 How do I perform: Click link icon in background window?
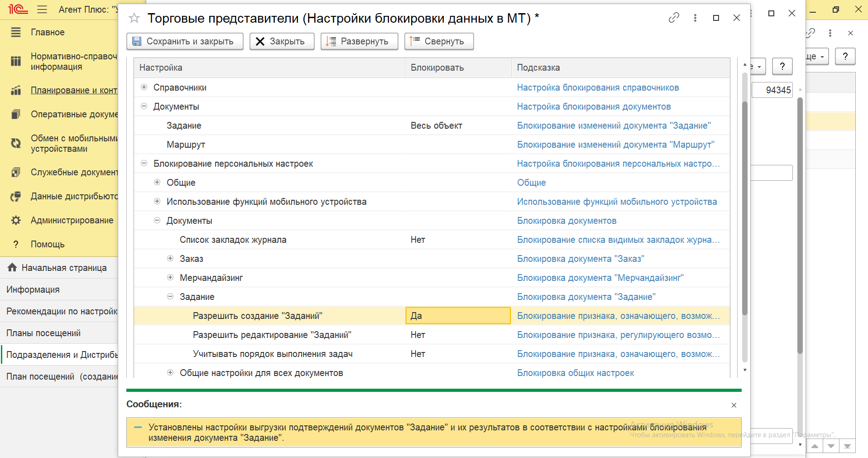810,33
